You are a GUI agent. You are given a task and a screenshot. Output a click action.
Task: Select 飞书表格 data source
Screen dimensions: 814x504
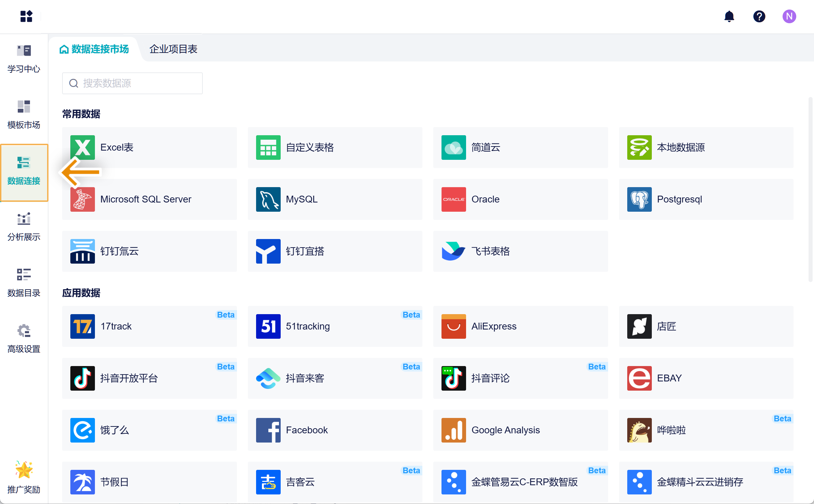(520, 251)
